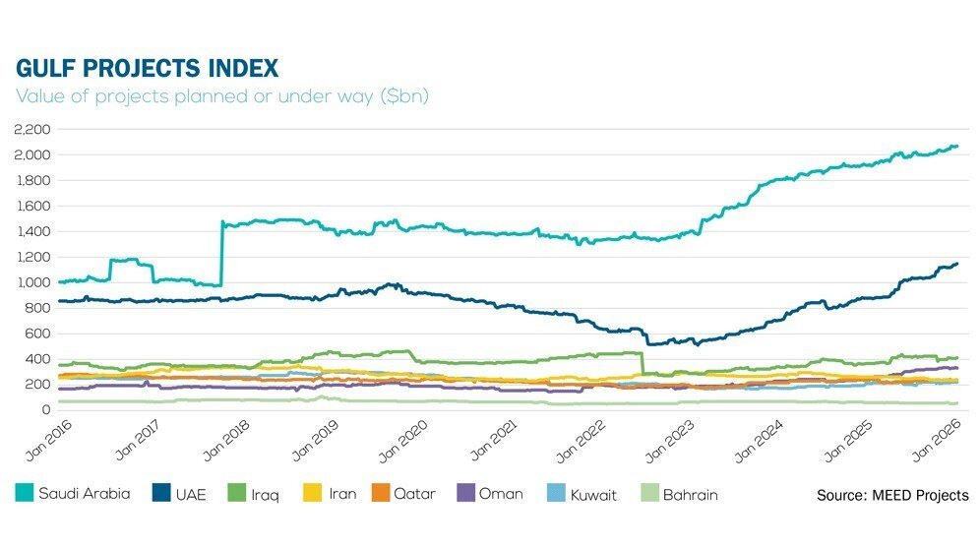Click the Bahrain pale green legend swatch
The width and height of the screenshot is (980, 548).
pyautogui.click(x=649, y=493)
